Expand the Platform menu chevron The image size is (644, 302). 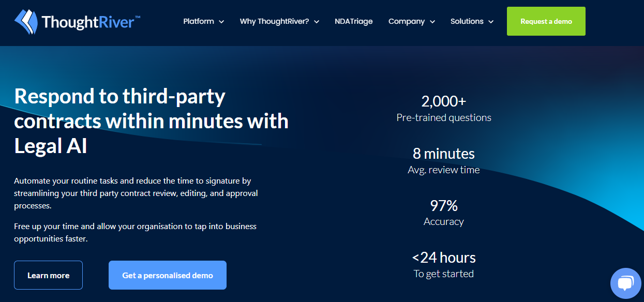pyautogui.click(x=221, y=22)
